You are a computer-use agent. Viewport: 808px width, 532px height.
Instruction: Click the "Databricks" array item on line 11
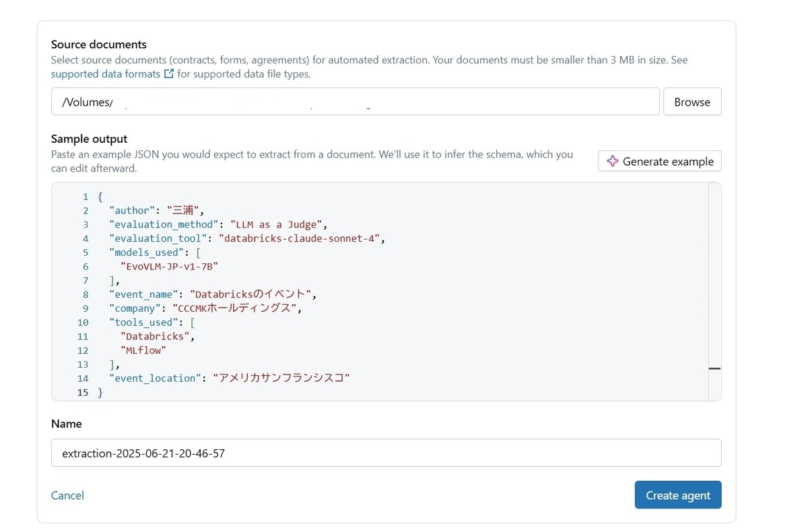click(x=156, y=336)
